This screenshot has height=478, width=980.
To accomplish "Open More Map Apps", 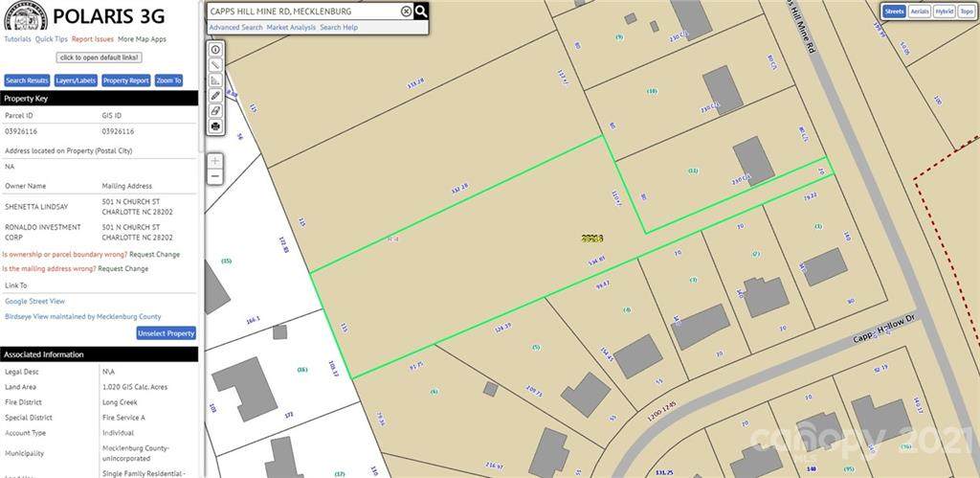I will point(142,38).
